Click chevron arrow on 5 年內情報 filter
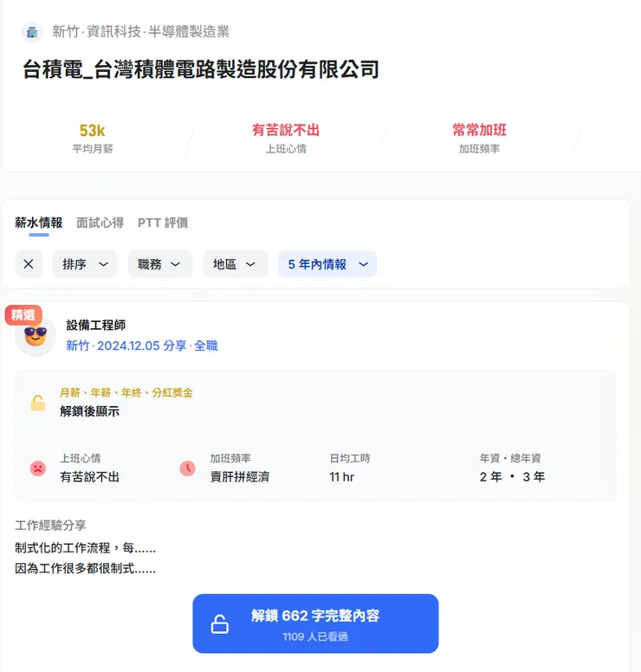 pos(363,264)
